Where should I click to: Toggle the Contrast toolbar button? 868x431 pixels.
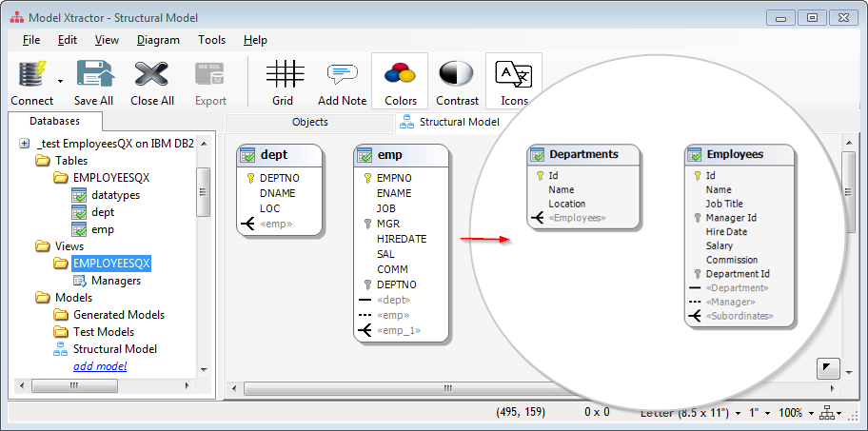[457, 80]
